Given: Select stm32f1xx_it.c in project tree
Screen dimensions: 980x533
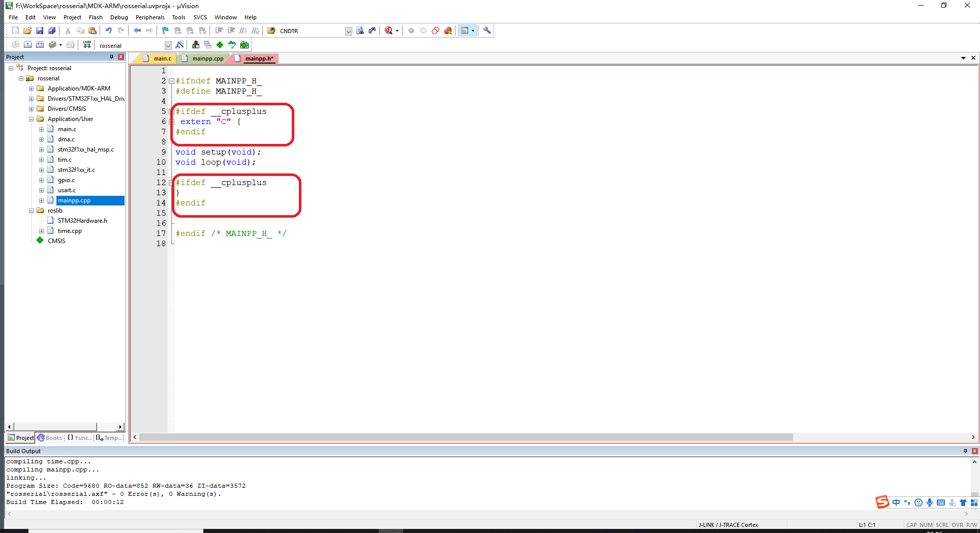Looking at the screenshot, I should [76, 170].
